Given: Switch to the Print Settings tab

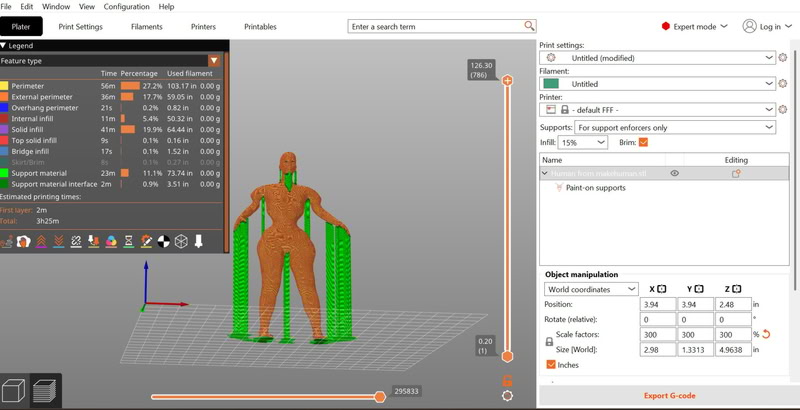Looking at the screenshot, I should click(x=80, y=27).
